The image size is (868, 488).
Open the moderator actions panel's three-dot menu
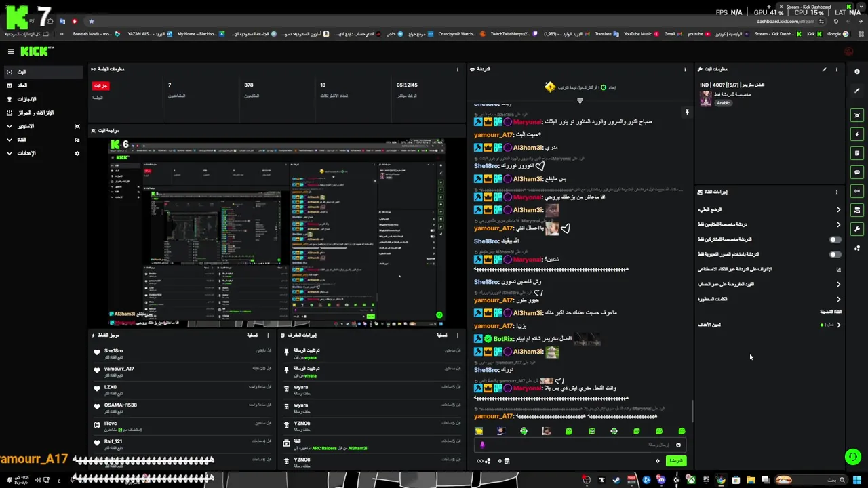458,335
